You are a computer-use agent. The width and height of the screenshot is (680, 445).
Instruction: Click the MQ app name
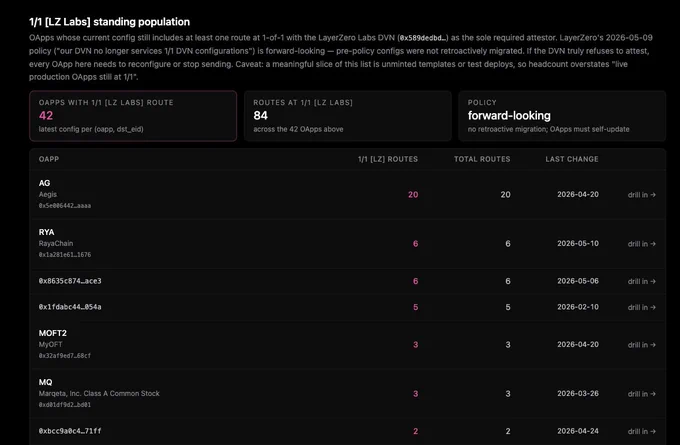pos(46,382)
